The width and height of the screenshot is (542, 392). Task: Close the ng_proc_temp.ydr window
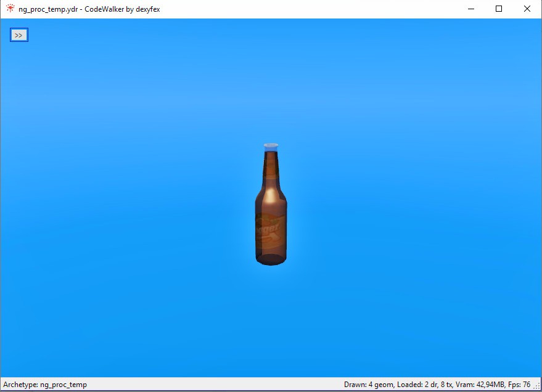[x=527, y=9]
